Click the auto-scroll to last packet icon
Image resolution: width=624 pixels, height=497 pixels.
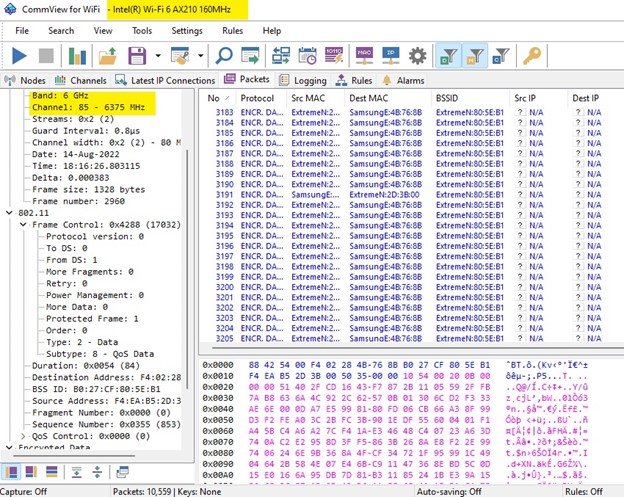76,472
